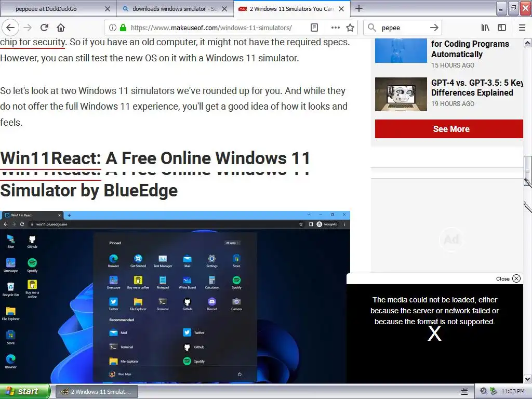The width and height of the screenshot is (532, 399).
Task: Click the green secure padlock icon
Action: 123,28
